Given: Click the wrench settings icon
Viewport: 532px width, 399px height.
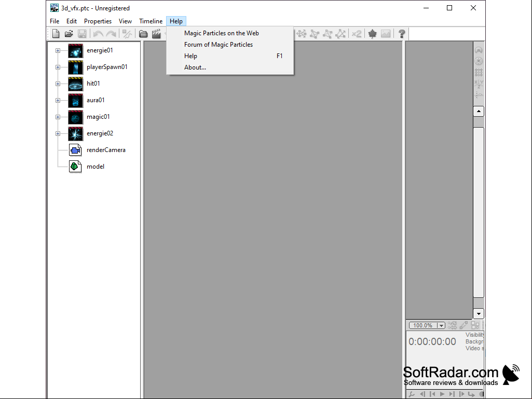Looking at the screenshot, I should [x=412, y=394].
